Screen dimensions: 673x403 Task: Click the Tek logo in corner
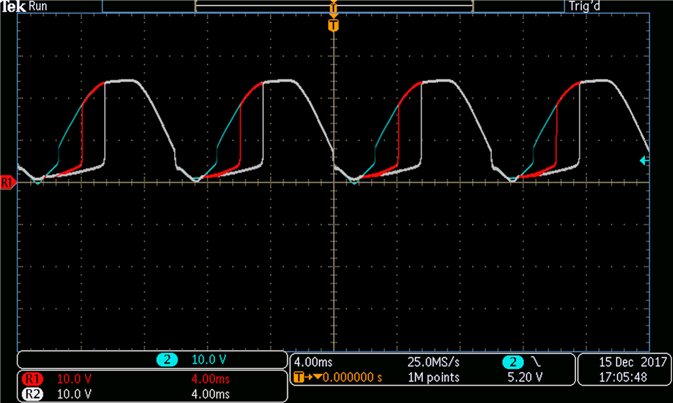point(14,6)
